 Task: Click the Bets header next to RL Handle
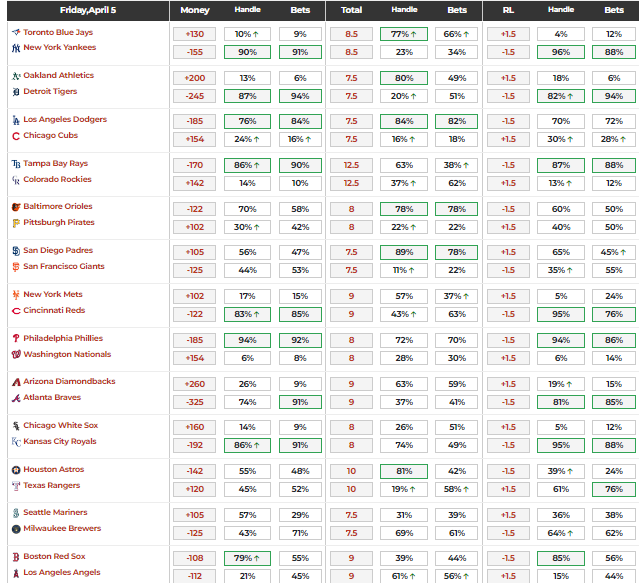[614, 10]
